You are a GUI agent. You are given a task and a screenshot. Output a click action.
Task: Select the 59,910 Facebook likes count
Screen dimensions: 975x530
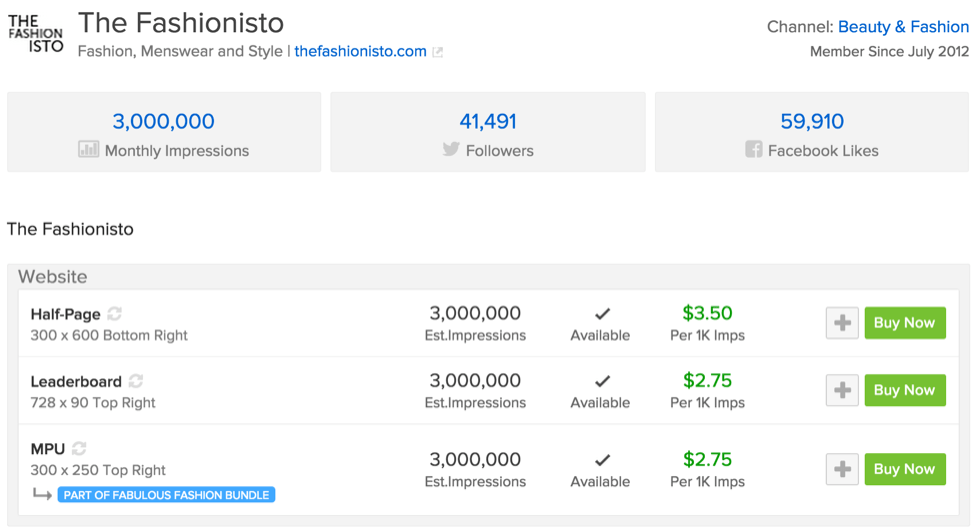812,121
